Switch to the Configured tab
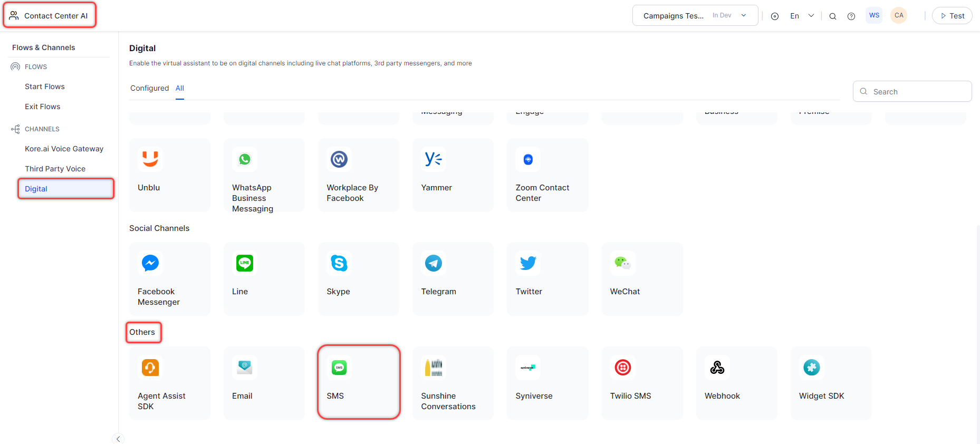Screen dimensions: 980x444 [149, 88]
